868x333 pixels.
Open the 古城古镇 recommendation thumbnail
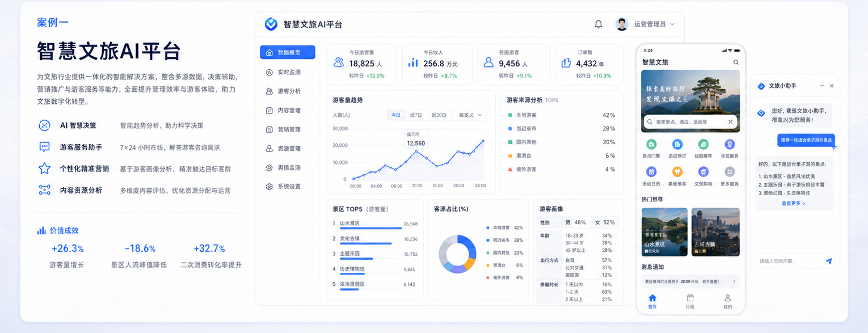pyautogui.click(x=715, y=231)
